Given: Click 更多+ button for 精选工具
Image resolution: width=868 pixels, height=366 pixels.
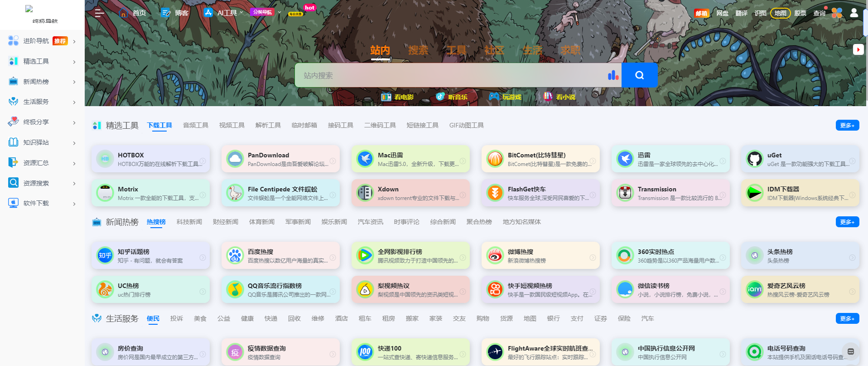Looking at the screenshot, I should [847, 125].
